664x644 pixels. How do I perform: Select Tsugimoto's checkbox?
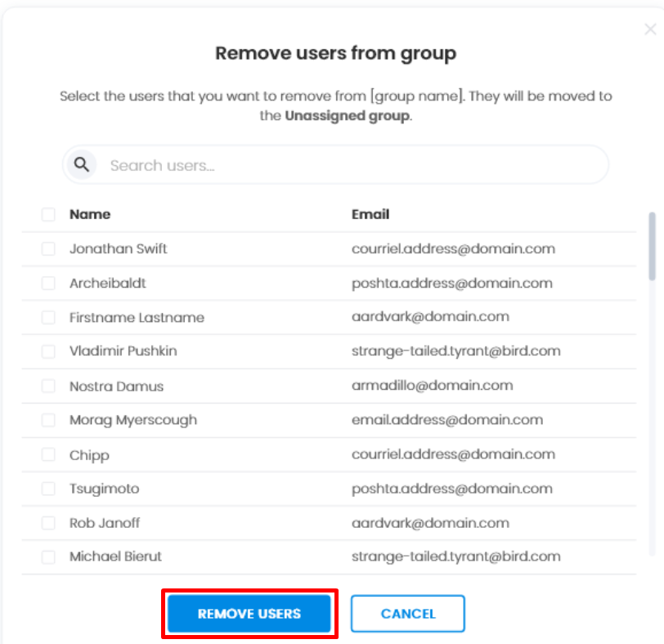(x=47, y=489)
